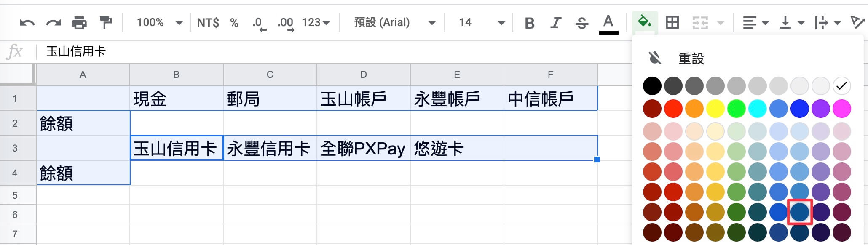This screenshot has height=245, width=868.
Task: Choose the highlighted dark blue swatch
Action: (799, 212)
